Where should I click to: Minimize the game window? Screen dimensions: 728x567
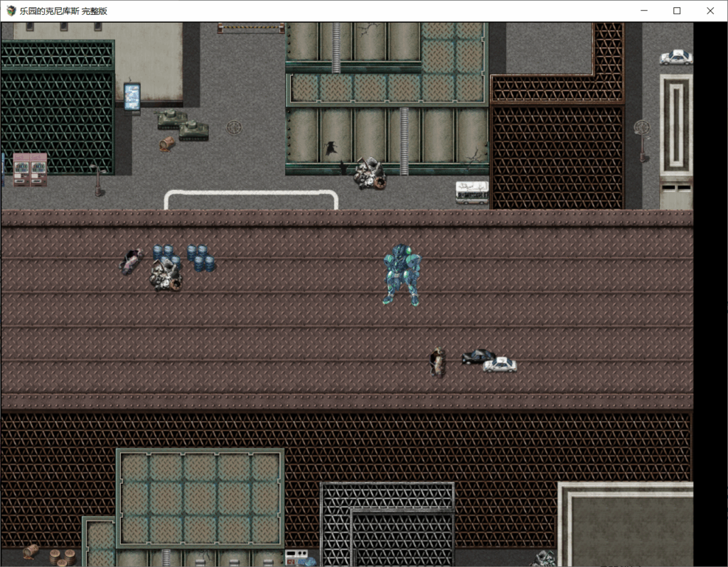pyautogui.click(x=644, y=11)
